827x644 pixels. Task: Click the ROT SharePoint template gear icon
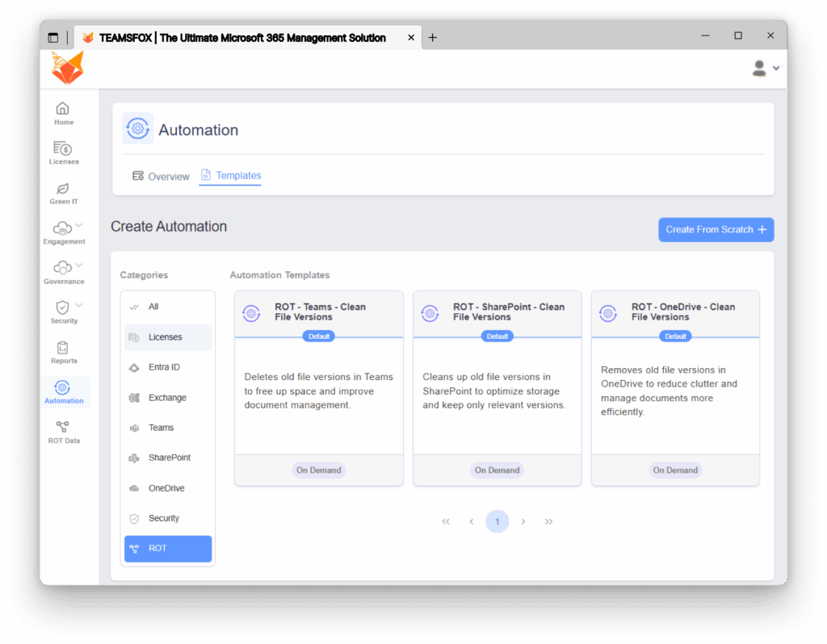point(430,313)
